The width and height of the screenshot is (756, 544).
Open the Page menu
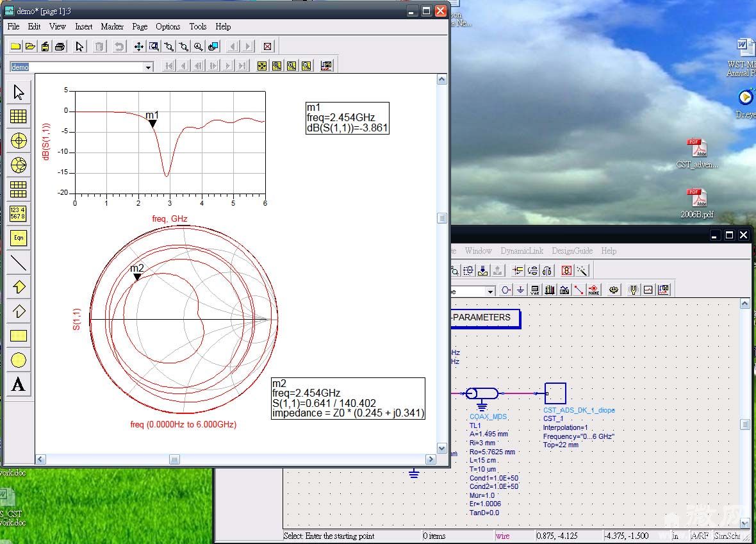140,26
